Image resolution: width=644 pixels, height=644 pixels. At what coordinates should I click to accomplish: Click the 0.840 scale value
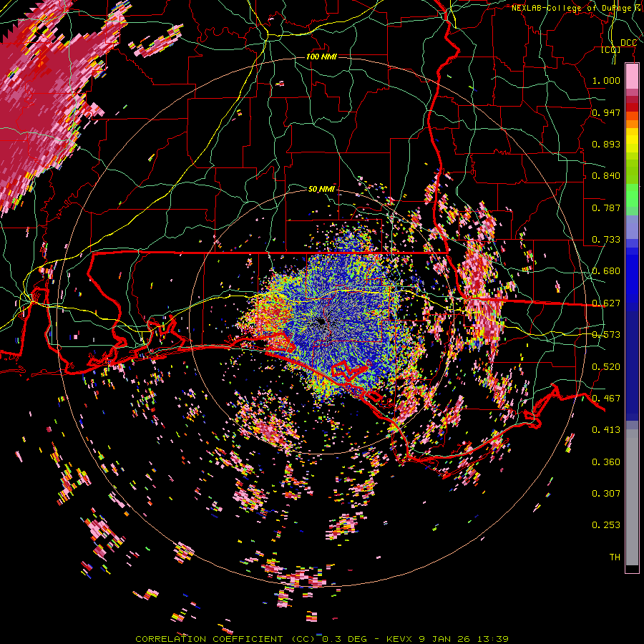point(606,176)
